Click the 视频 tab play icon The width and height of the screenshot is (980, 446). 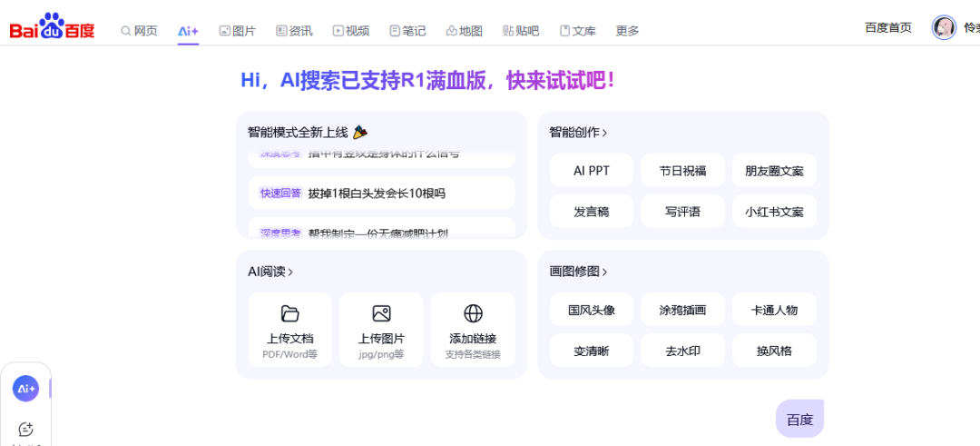(338, 30)
